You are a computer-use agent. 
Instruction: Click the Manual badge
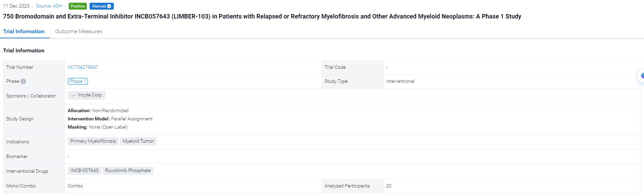99,6
